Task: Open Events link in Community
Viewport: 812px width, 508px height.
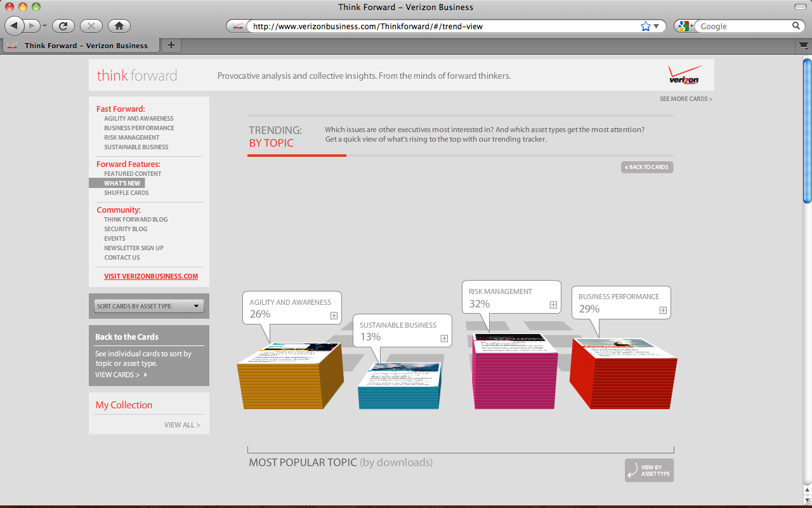Action: point(115,239)
